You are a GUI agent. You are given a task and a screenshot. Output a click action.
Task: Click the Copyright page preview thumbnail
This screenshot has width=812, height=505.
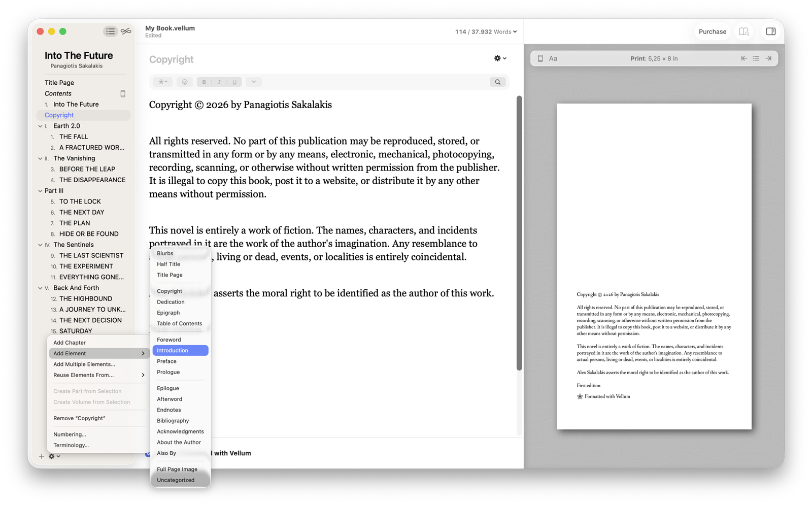pyautogui.click(x=654, y=266)
